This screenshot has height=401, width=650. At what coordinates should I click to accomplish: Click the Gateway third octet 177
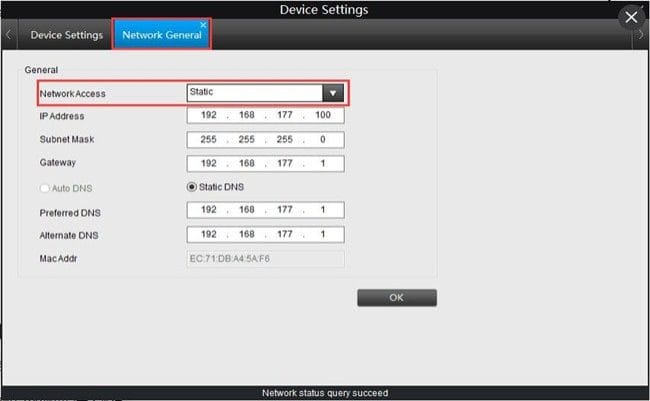point(285,163)
